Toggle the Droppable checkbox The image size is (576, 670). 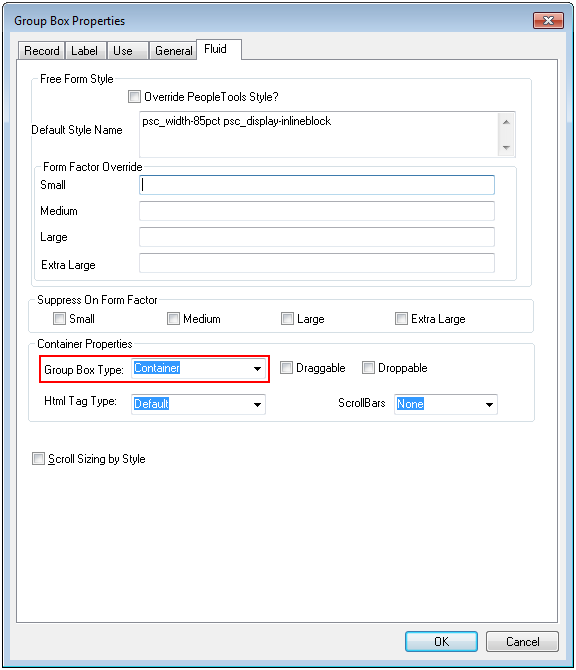point(368,368)
